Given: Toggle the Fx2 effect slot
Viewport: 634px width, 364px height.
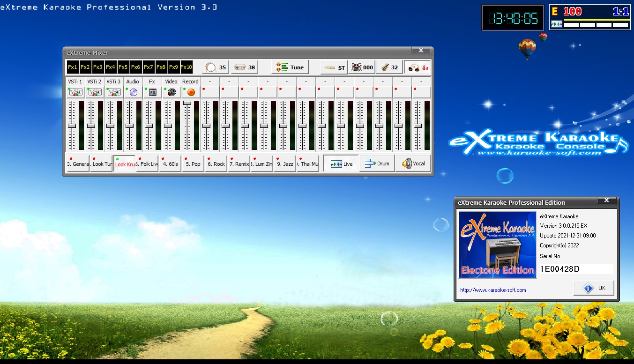Looking at the screenshot, I should tap(85, 67).
